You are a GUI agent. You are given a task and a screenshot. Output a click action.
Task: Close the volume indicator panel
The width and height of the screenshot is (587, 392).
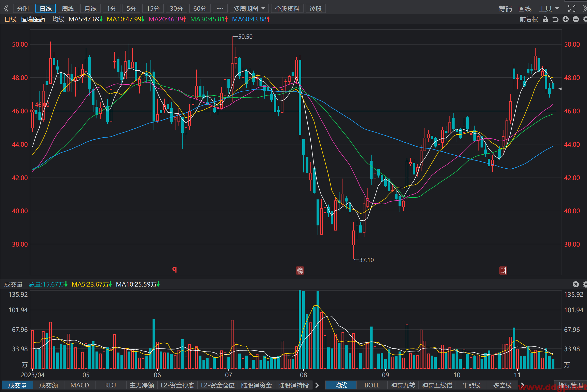point(576,284)
